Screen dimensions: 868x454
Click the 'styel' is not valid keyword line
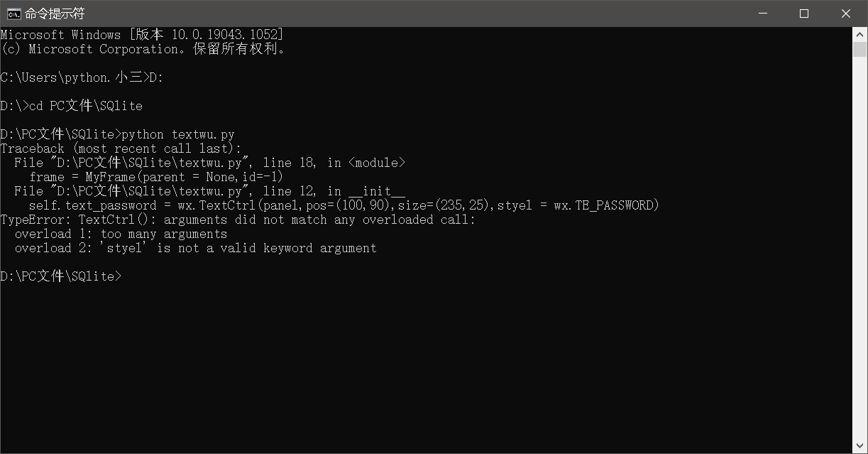[x=195, y=248]
